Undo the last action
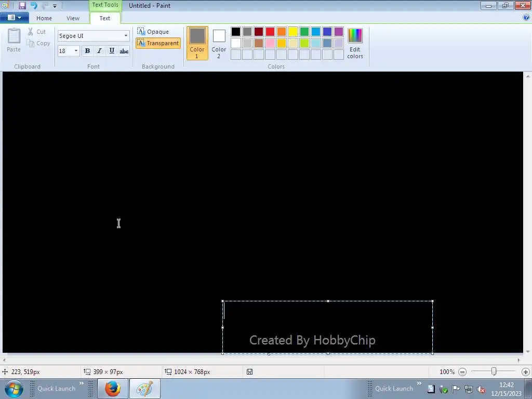Screen dimensions: 532x399 pos(34,5)
